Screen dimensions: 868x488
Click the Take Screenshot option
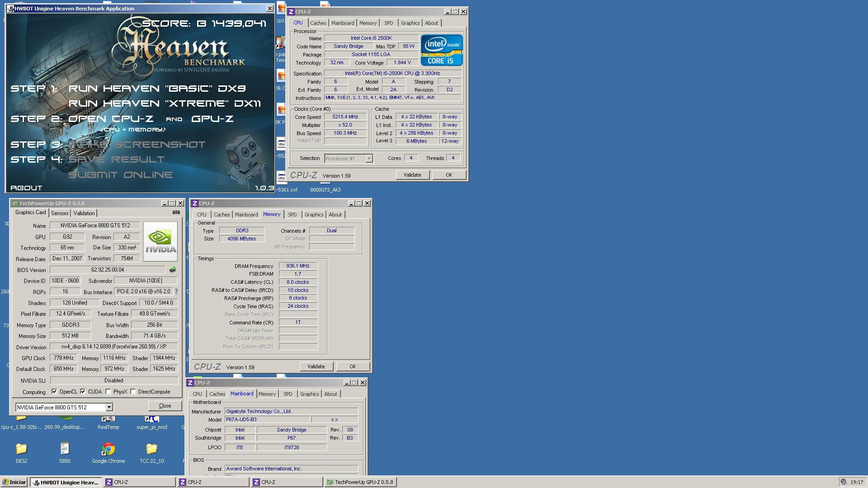click(x=137, y=145)
